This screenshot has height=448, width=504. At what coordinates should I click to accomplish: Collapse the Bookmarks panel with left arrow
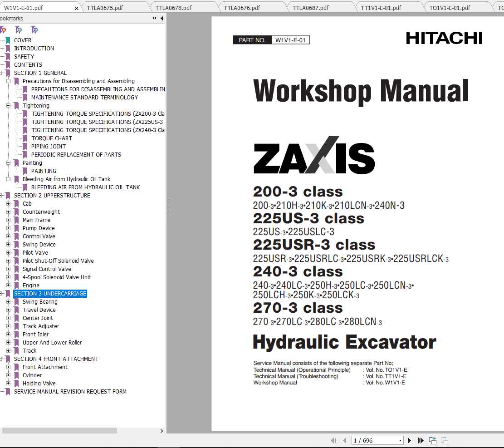162,18
